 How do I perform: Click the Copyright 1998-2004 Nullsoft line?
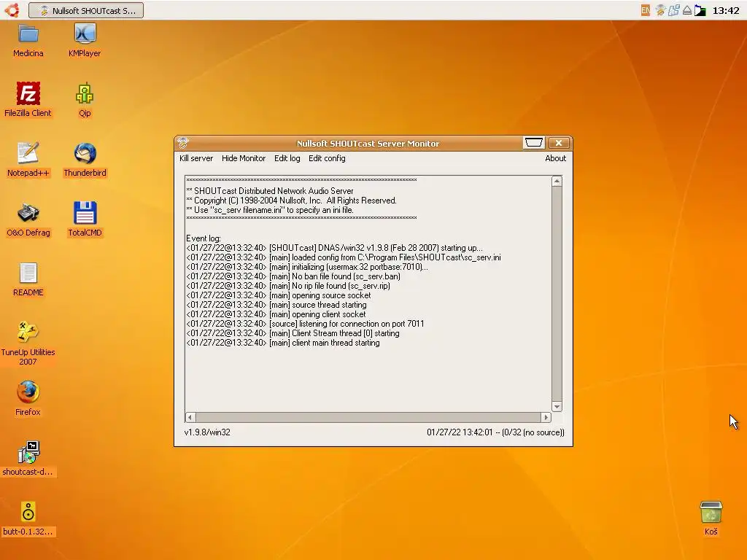(291, 201)
